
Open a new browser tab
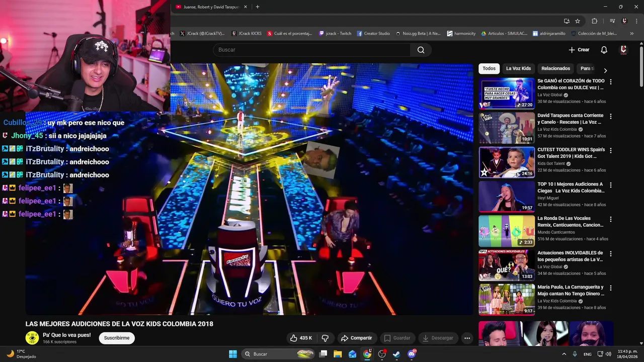258,7
